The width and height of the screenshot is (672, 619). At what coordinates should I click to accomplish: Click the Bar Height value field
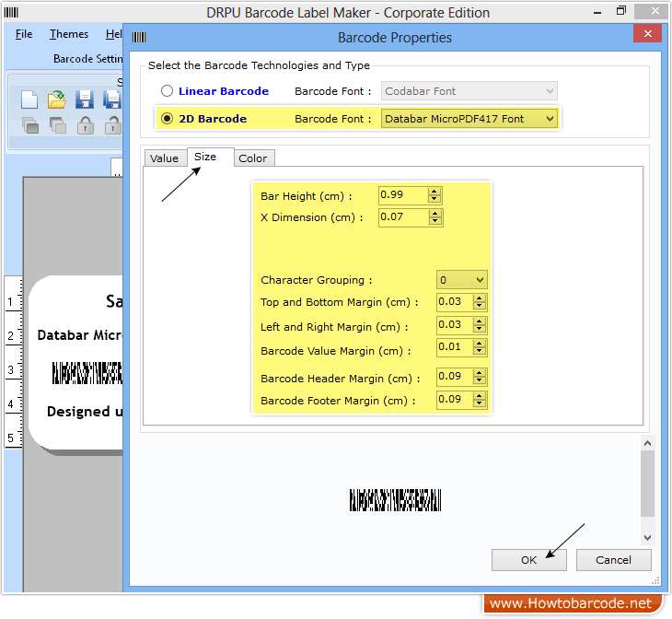point(403,194)
